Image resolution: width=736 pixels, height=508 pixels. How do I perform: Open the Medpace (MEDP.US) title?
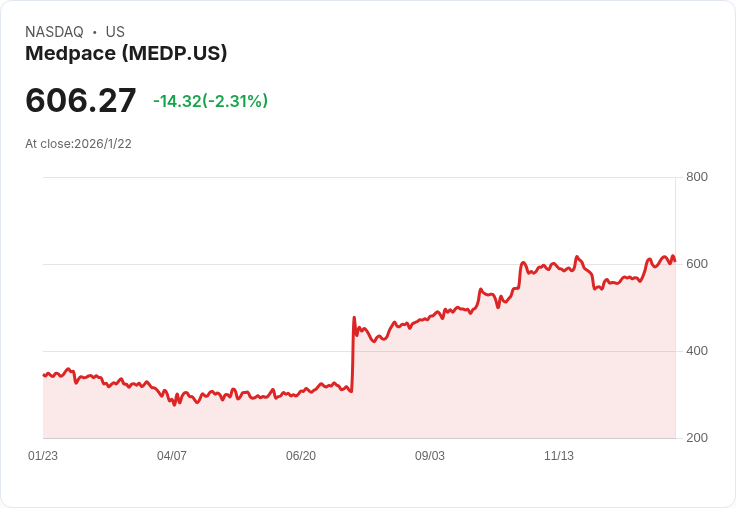126,53
